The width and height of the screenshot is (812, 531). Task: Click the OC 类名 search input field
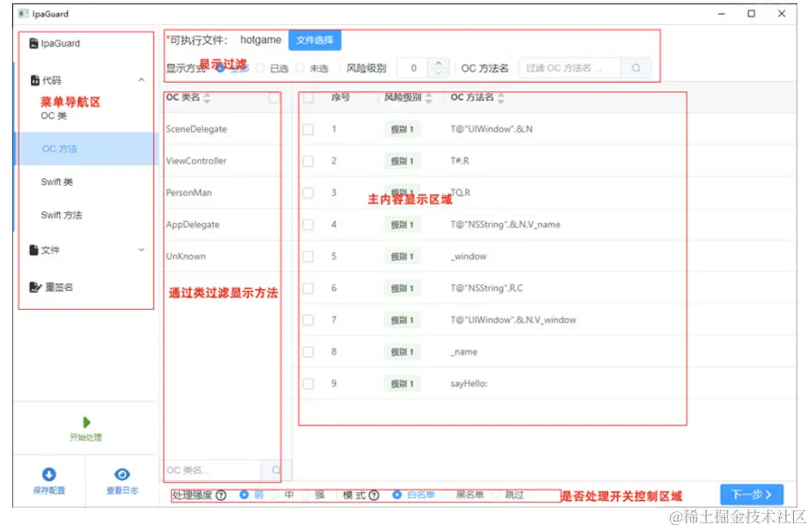click(212, 470)
